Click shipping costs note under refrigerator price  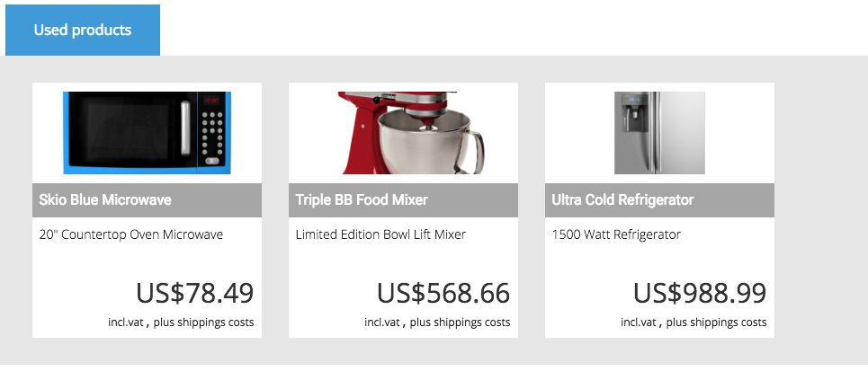[x=694, y=322]
